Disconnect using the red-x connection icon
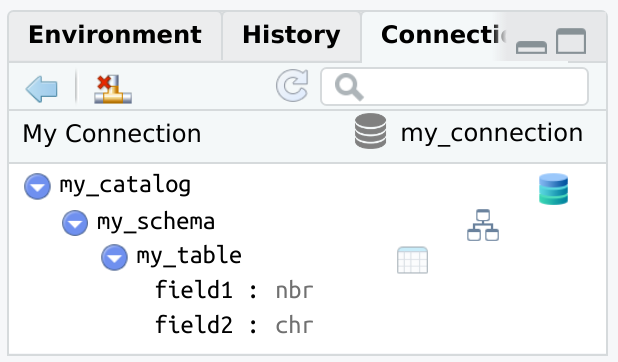The width and height of the screenshot is (618, 362). click(x=113, y=89)
